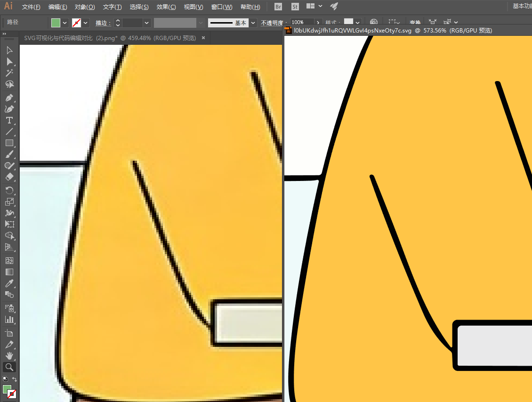Image resolution: width=532 pixels, height=402 pixels.
Task: Open the 对象(O) menu
Action: pos(85,7)
